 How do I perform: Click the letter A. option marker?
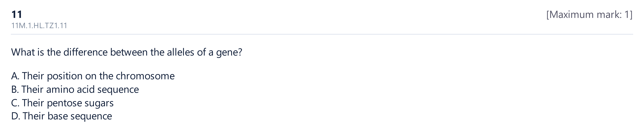[x=15, y=76]
